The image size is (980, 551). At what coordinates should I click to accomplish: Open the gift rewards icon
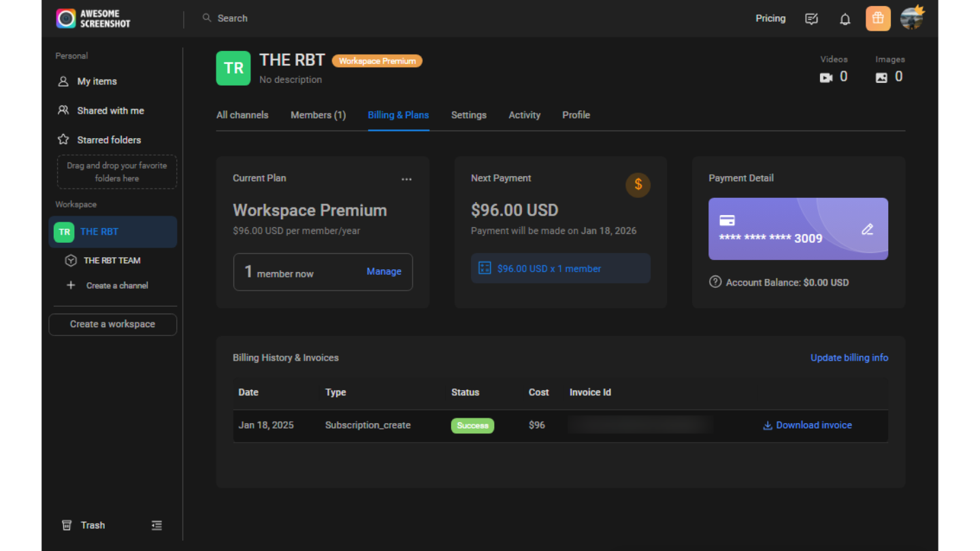pyautogui.click(x=878, y=19)
